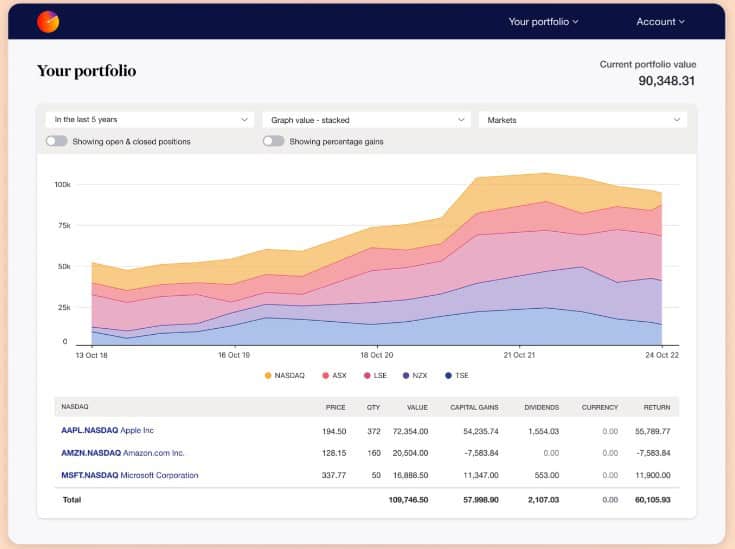
Task: Click the current portfolio value 90,348.31
Action: click(667, 81)
